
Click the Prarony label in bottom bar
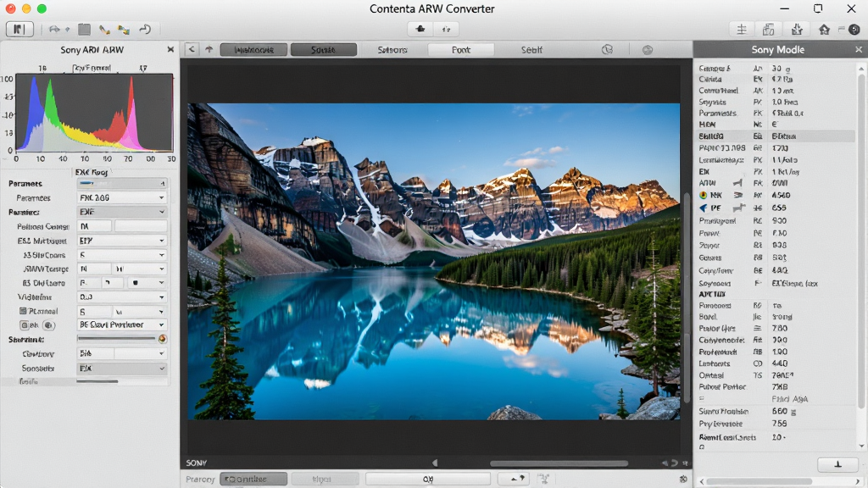point(200,480)
